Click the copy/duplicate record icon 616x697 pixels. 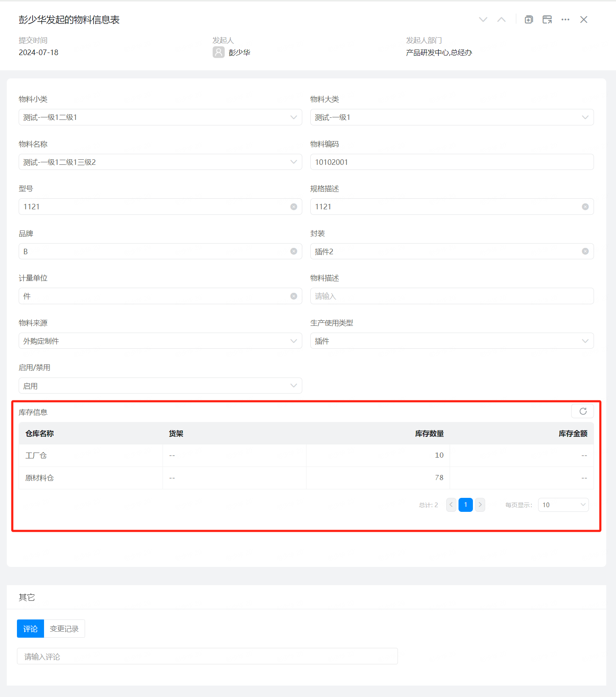529,19
